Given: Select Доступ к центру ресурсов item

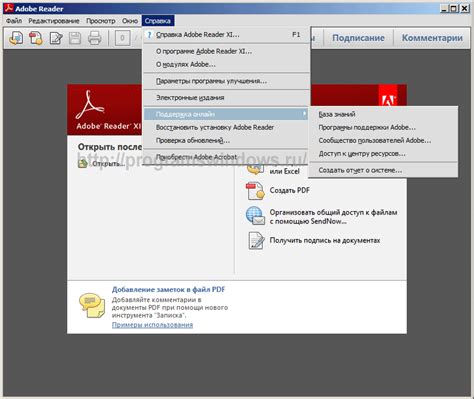Looking at the screenshot, I should pos(383,154).
